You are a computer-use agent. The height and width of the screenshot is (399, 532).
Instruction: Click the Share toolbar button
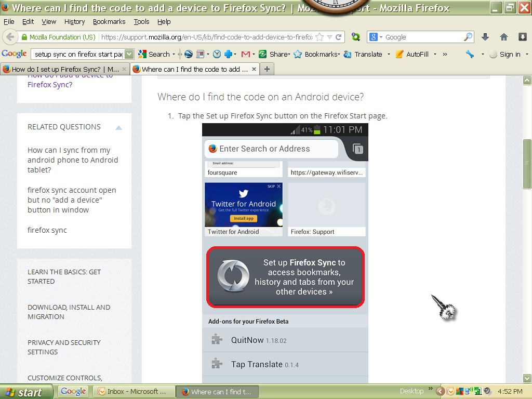274,54
